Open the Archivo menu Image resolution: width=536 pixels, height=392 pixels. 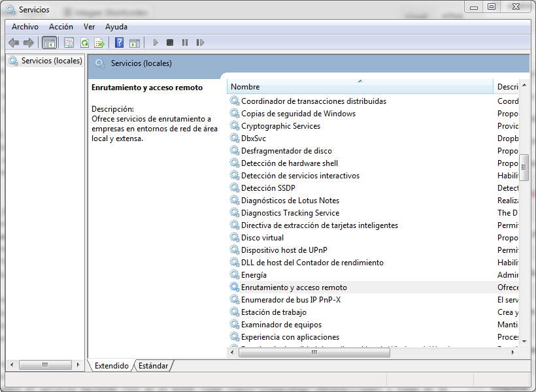25,27
